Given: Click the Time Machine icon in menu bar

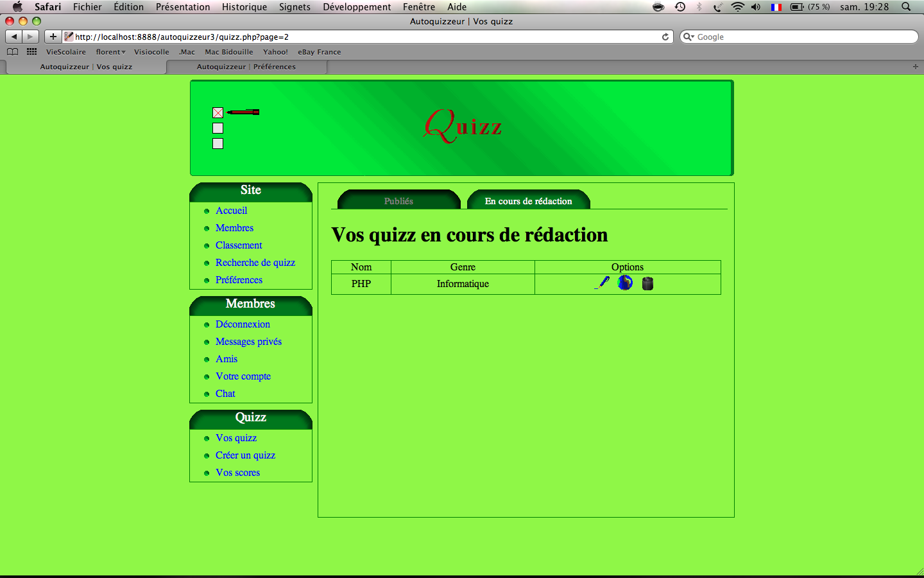Looking at the screenshot, I should [680, 7].
